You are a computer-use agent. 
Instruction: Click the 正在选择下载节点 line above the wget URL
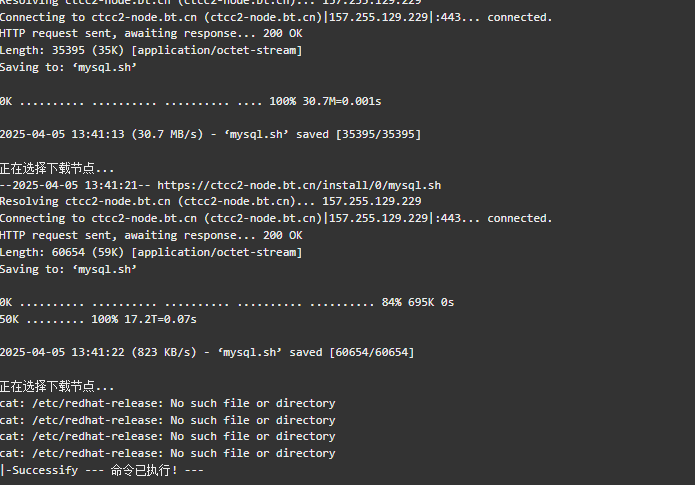pos(57,168)
